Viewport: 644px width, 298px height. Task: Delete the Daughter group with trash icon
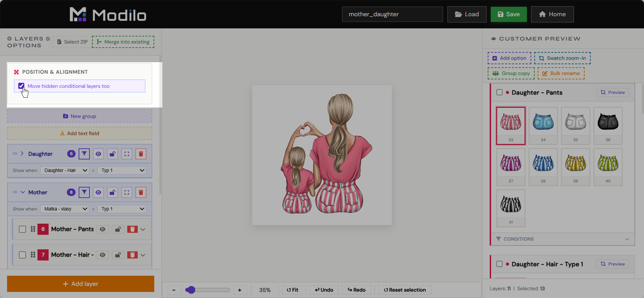coord(141,154)
